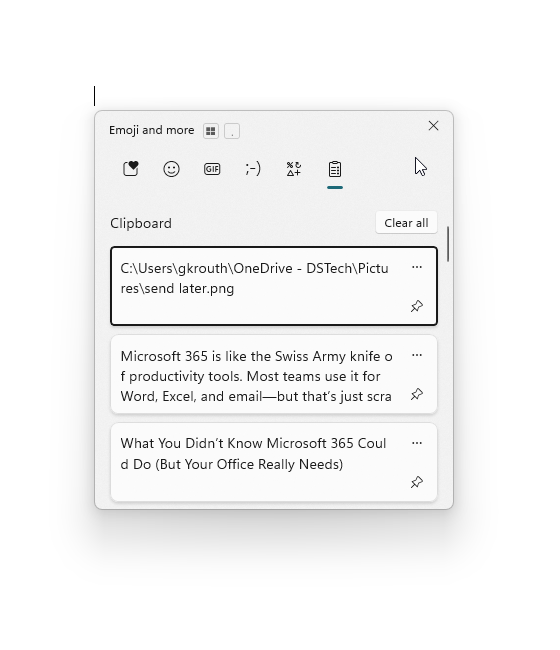Image resolution: width=560 pixels, height=650 pixels.
Task: Switch to the Emoji smiley tab
Action: pos(171,169)
